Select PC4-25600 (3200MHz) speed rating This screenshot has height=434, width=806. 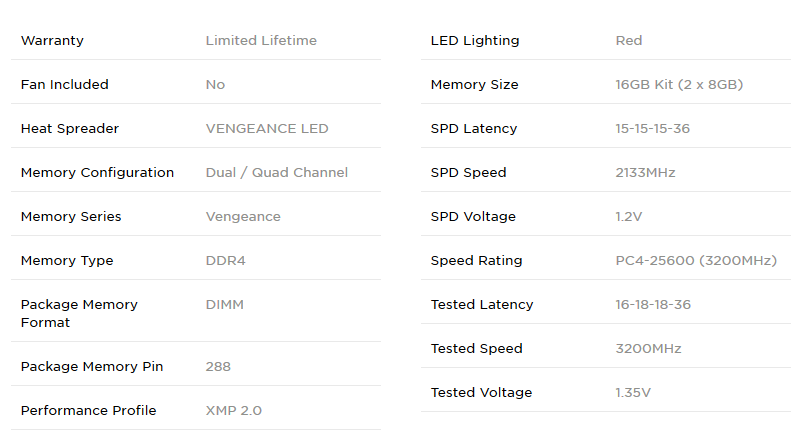(696, 261)
